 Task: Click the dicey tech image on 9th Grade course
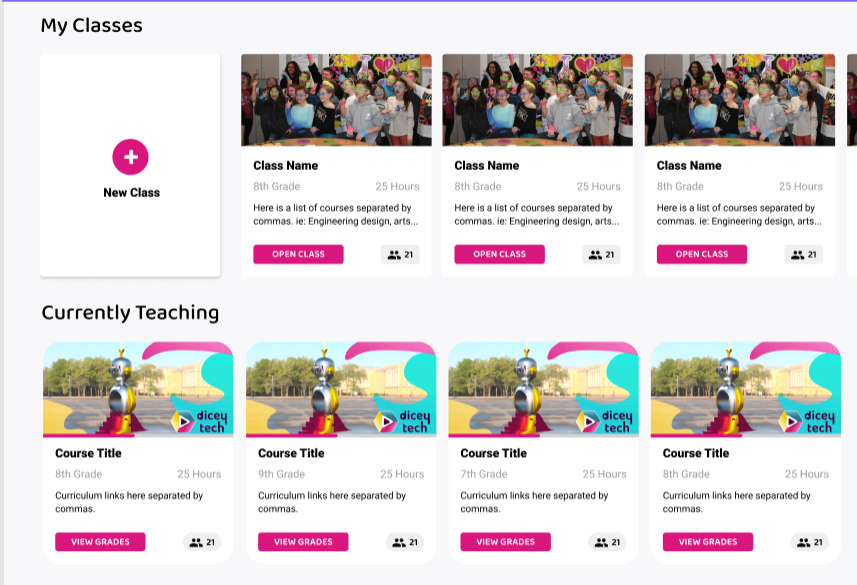pyautogui.click(x=341, y=388)
